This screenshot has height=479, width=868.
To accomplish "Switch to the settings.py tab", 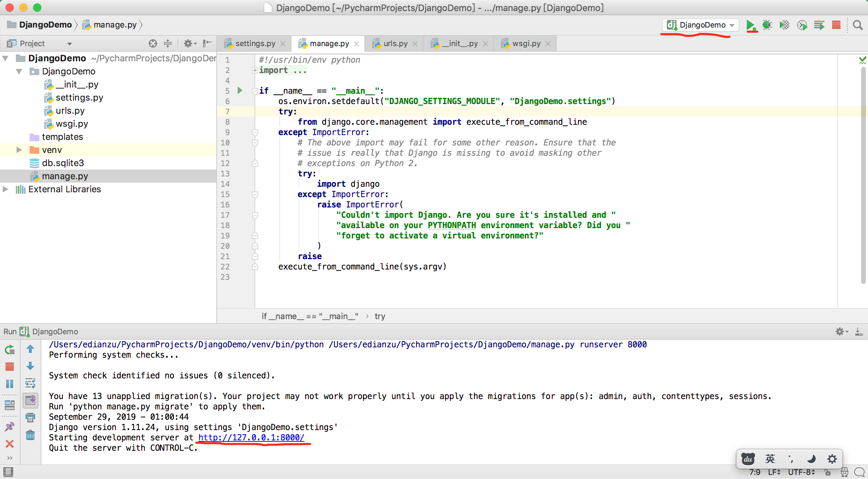I will tap(255, 44).
